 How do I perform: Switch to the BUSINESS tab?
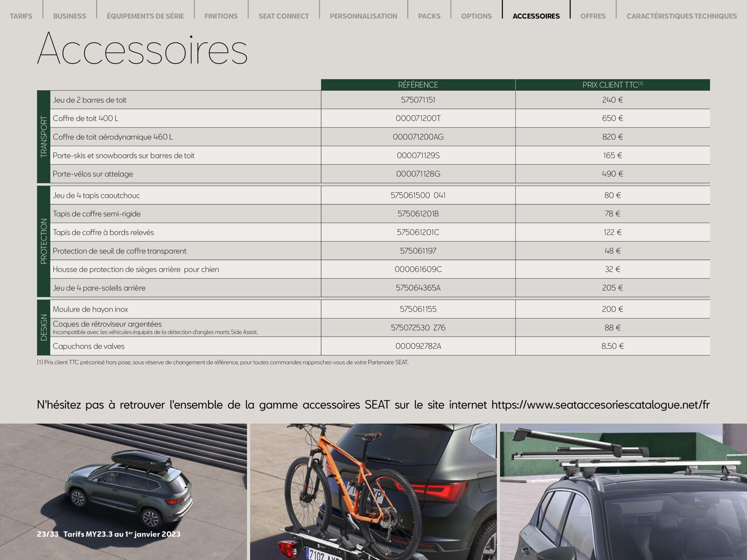(70, 16)
